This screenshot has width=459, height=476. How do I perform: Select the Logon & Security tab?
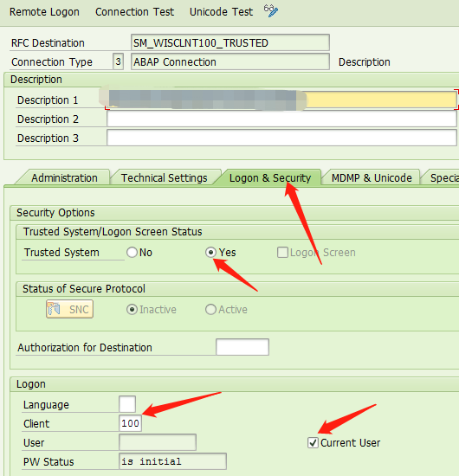269,178
